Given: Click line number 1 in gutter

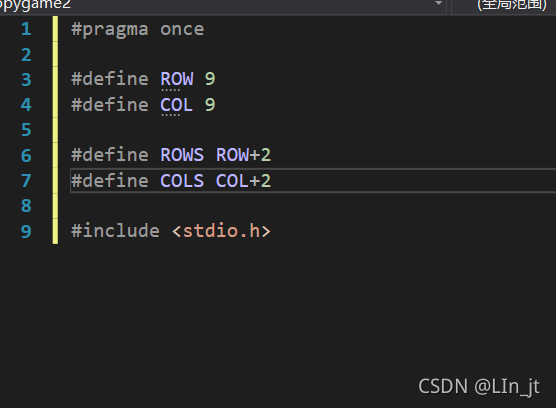Looking at the screenshot, I should 26,29.
